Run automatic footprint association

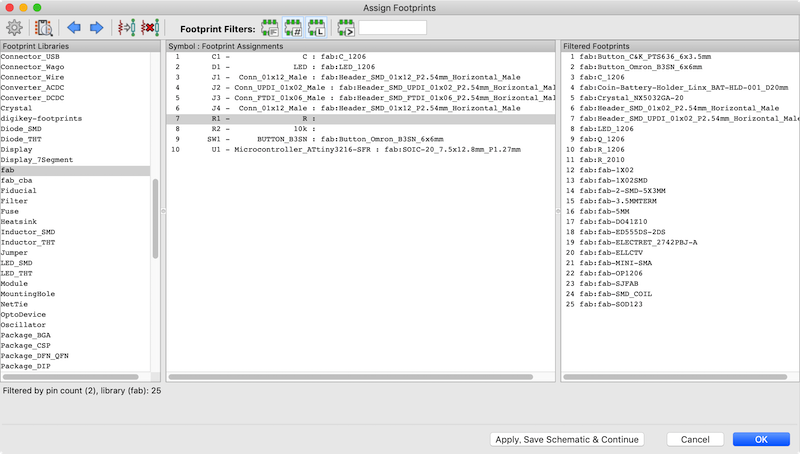point(127,28)
